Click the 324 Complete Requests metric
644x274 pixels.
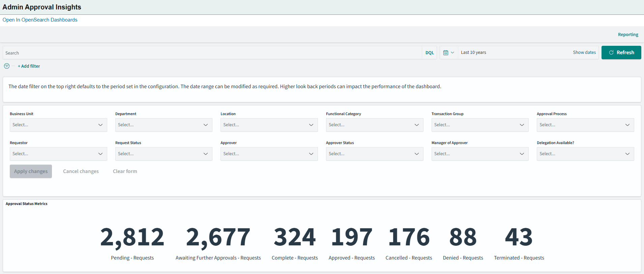(x=295, y=243)
